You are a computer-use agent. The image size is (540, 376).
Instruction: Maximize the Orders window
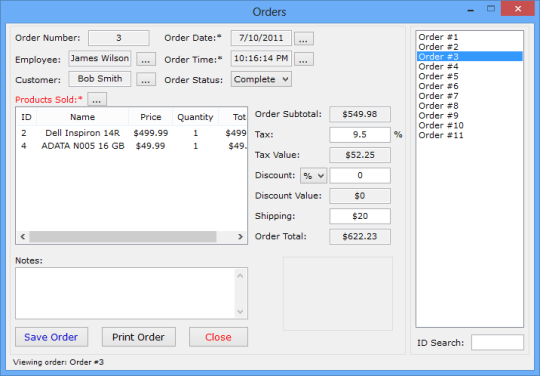491,9
